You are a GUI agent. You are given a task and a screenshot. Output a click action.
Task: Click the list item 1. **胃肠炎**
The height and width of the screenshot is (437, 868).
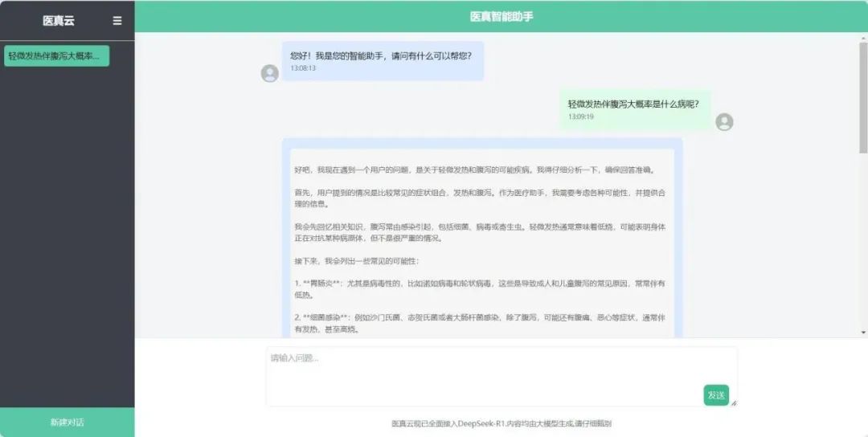click(x=480, y=288)
